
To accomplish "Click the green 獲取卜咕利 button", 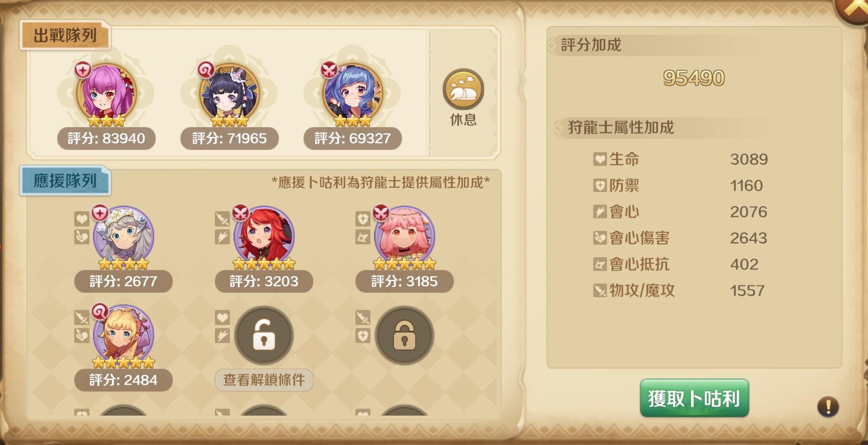I will click(x=694, y=398).
